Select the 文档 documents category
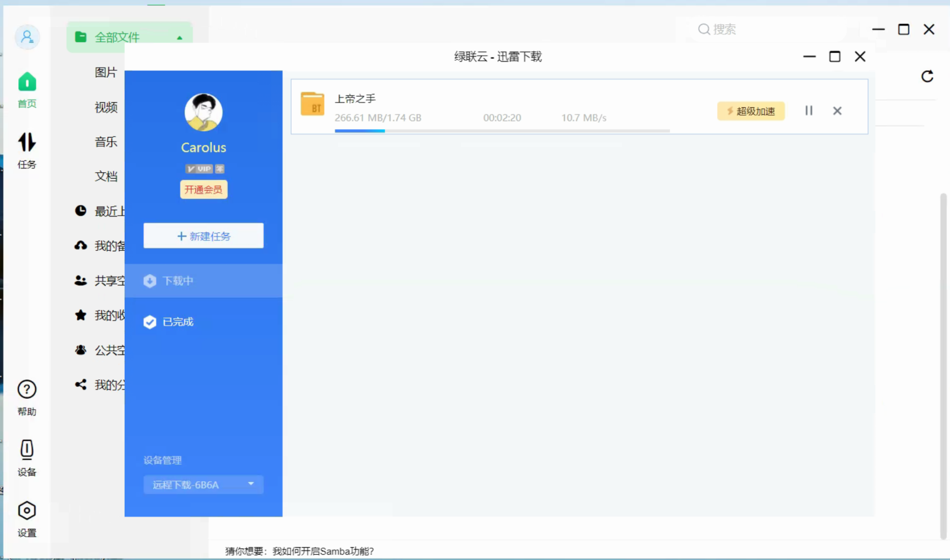950x560 pixels. (105, 176)
